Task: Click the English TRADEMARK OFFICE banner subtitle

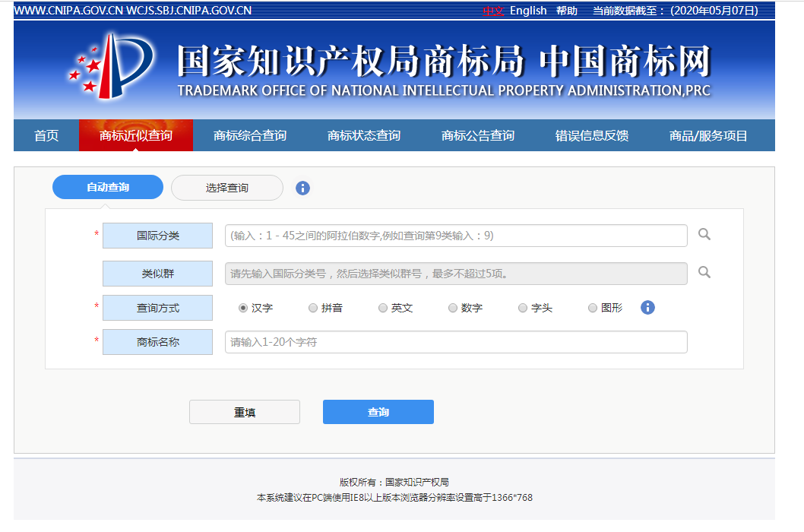Action: (444, 90)
